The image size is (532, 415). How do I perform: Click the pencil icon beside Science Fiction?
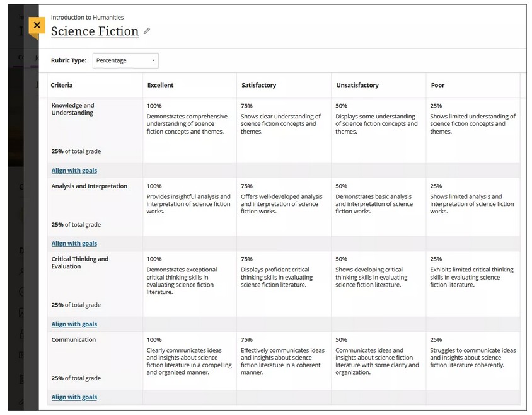coord(147,31)
